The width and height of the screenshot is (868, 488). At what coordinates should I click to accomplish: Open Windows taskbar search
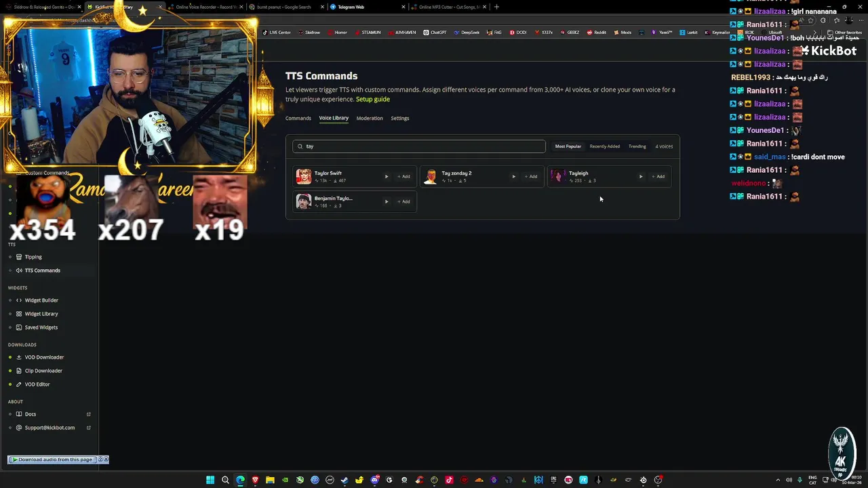click(x=225, y=480)
